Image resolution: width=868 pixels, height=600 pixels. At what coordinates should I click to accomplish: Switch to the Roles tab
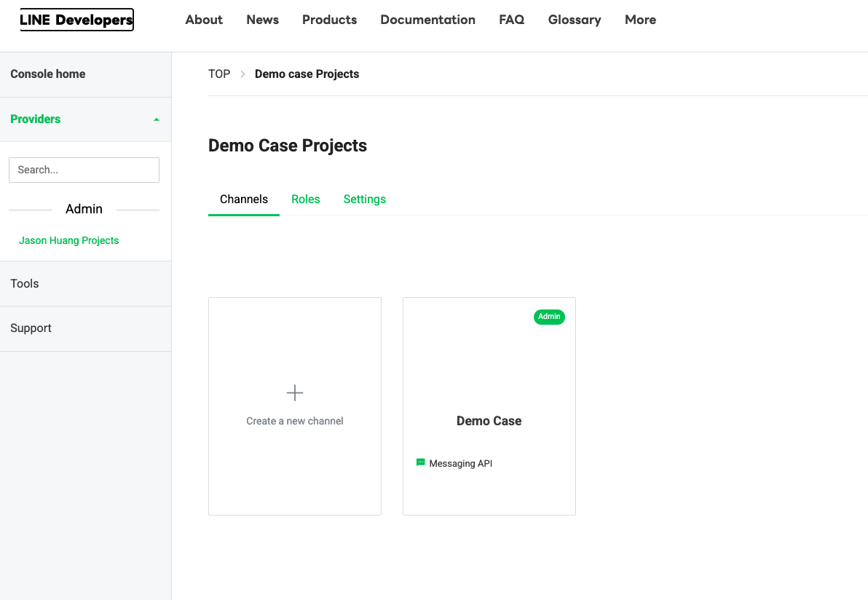305,199
